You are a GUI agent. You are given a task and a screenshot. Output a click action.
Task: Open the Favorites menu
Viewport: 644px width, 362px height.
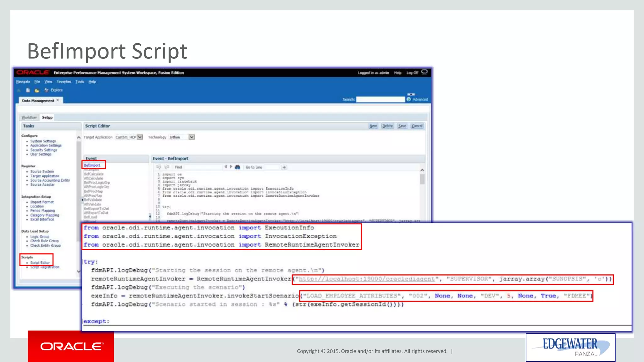[x=64, y=82]
